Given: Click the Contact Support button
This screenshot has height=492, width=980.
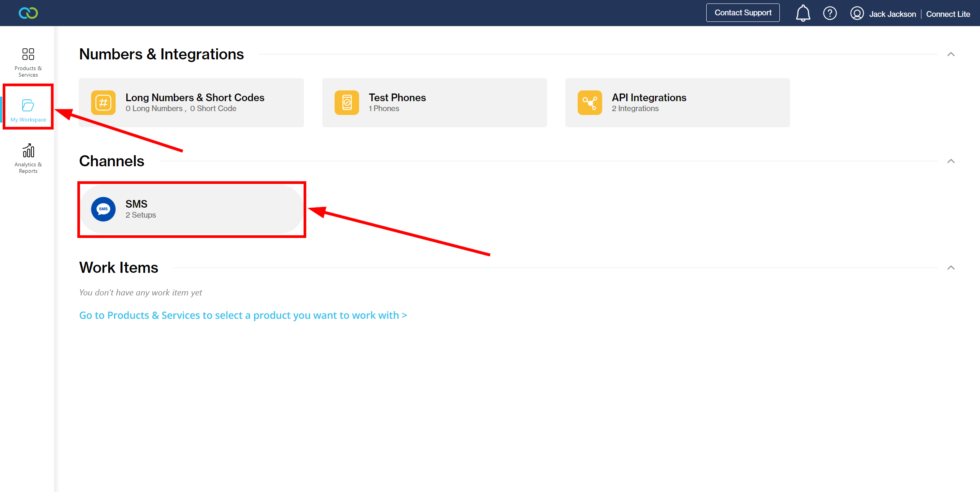Looking at the screenshot, I should 743,13.
